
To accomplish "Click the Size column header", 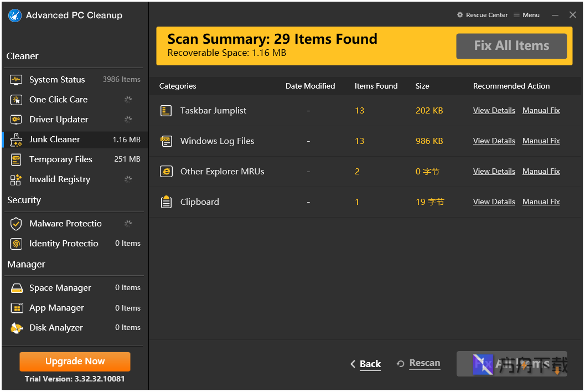I will (422, 86).
